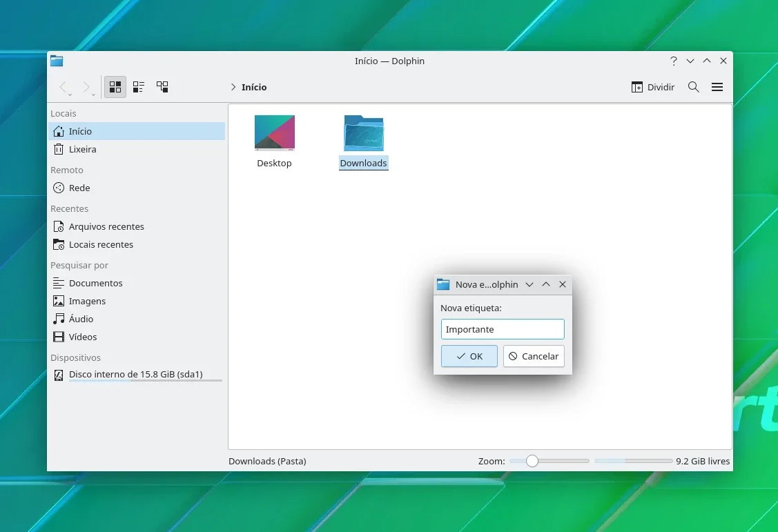Switch to details tree view mode
Viewport: 778px width, 532px height.
tap(162, 87)
